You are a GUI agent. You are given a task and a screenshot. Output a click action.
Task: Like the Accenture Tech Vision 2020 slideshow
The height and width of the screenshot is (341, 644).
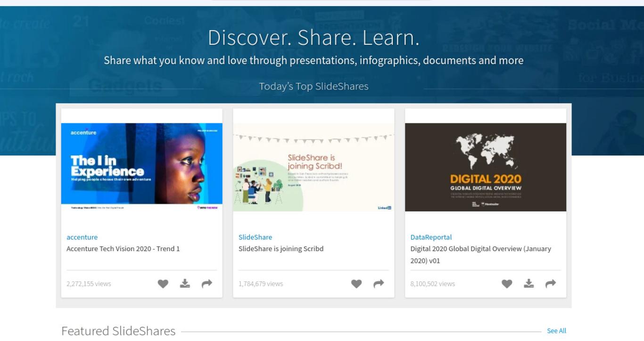pos(163,284)
